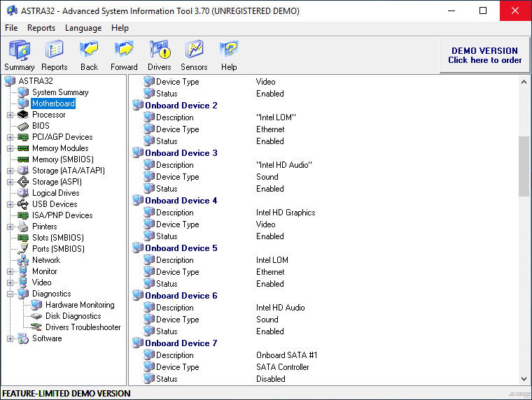
Task: Open the File menu
Action: [11, 28]
